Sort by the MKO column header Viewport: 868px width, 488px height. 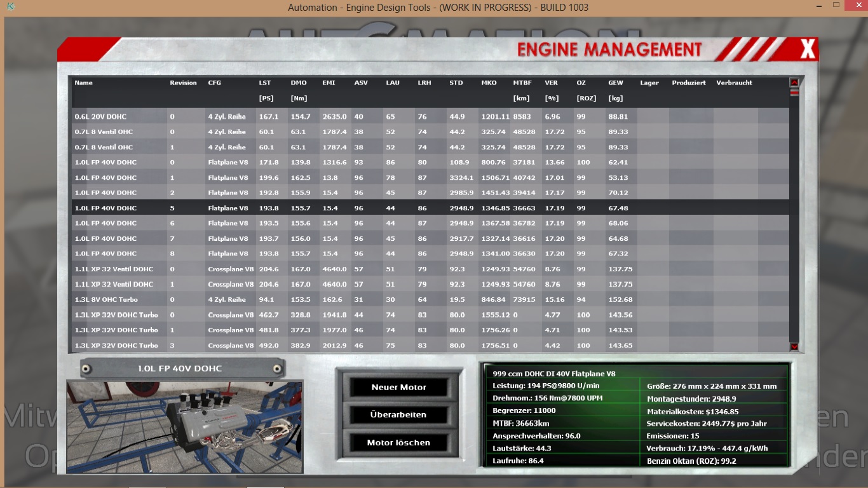click(x=489, y=83)
